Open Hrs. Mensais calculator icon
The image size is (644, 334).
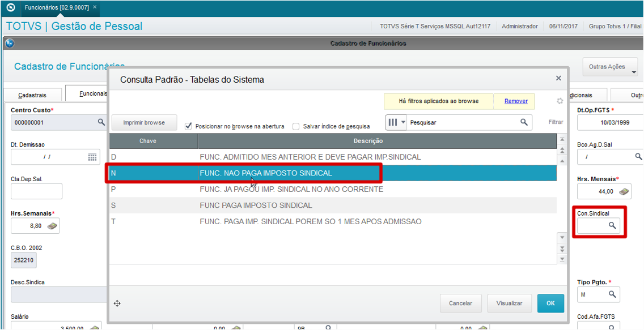624,191
